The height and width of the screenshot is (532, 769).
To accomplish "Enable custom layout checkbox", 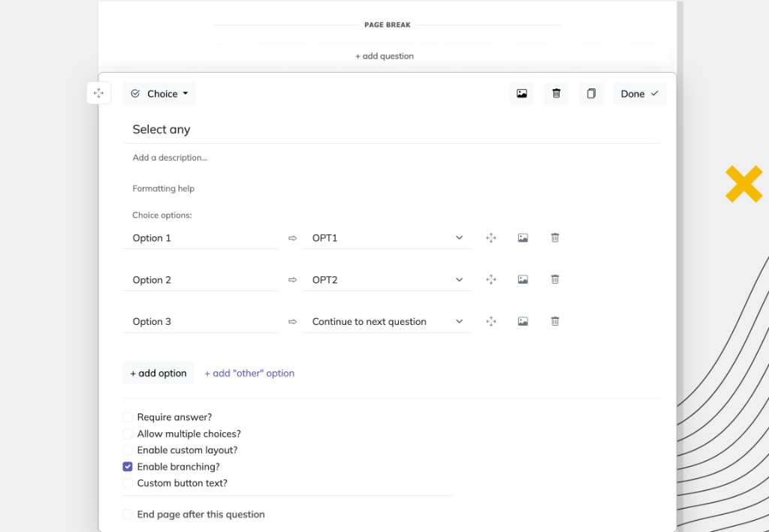I will tap(128, 450).
